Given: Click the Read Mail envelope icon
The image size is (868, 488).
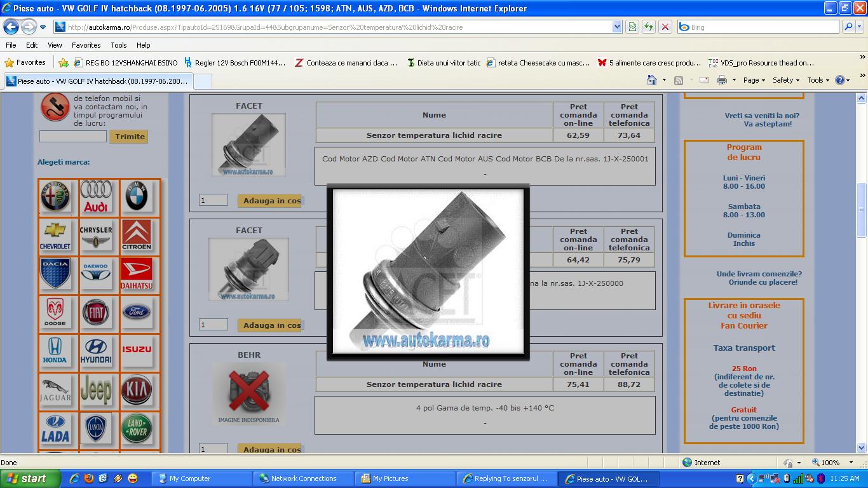Looking at the screenshot, I should (703, 80).
